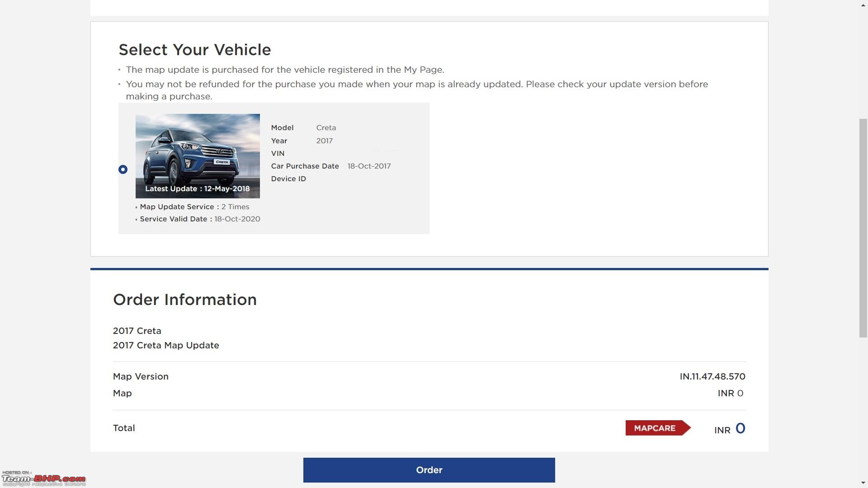Click the 'Order Information' heading
This screenshot has height=488, width=868.
[185, 300]
